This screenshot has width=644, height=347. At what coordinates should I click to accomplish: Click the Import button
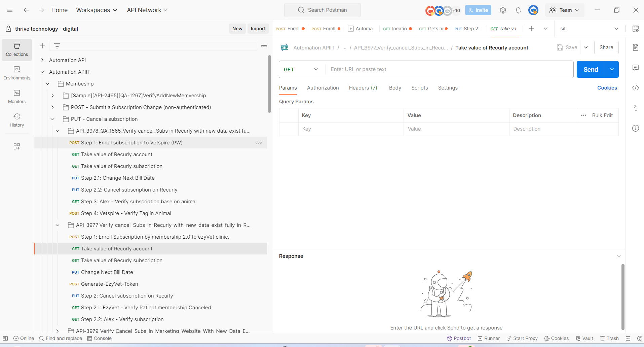pos(258,29)
